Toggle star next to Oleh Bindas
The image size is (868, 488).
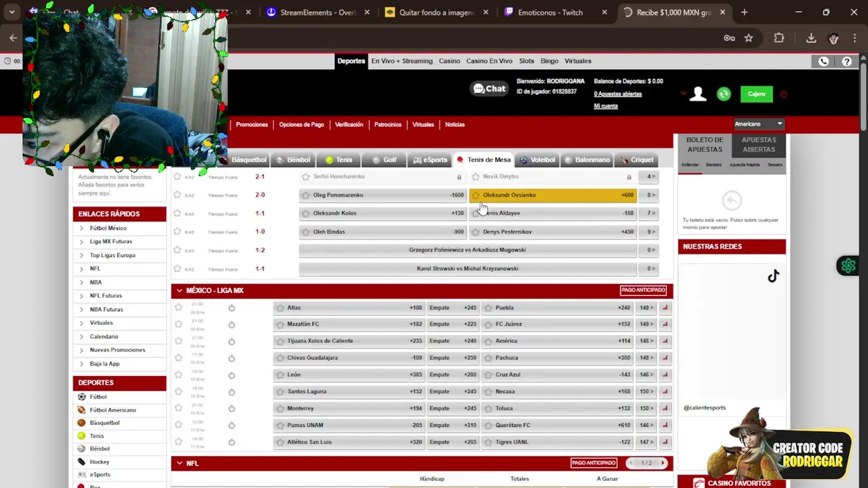(306, 232)
